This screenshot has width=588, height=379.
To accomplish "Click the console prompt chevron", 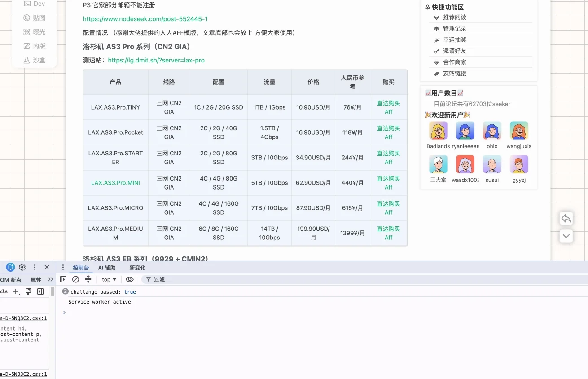I will pos(64,313).
